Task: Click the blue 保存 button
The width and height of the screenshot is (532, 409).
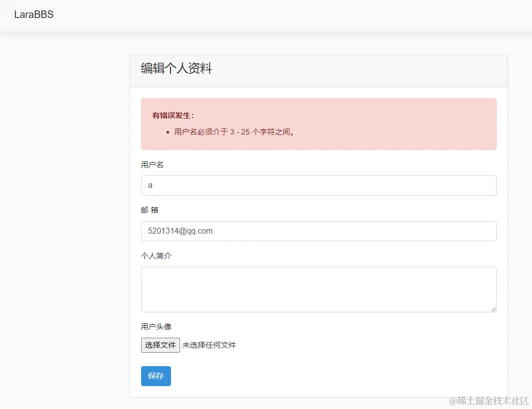Action: click(156, 376)
